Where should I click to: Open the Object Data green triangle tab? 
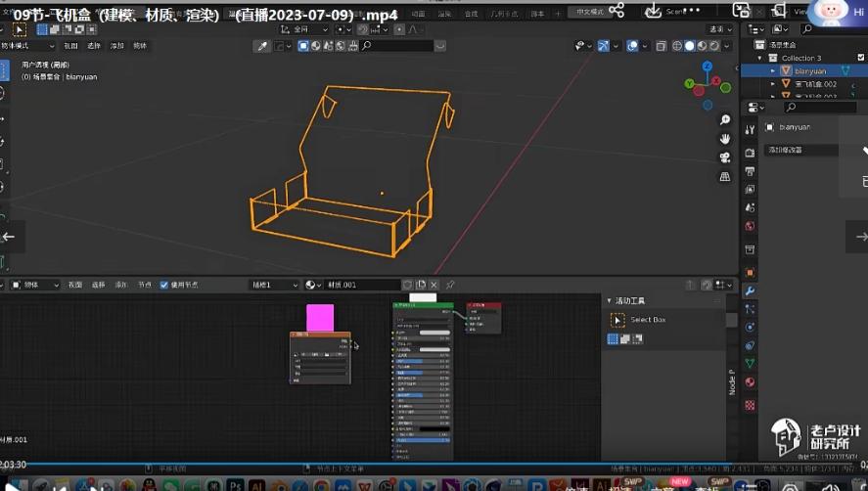point(750,363)
